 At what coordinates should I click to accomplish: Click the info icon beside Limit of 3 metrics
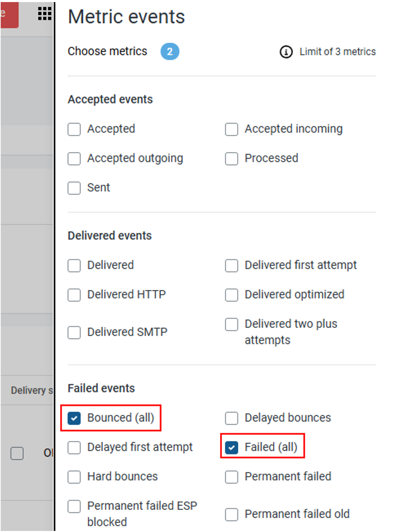tap(286, 52)
